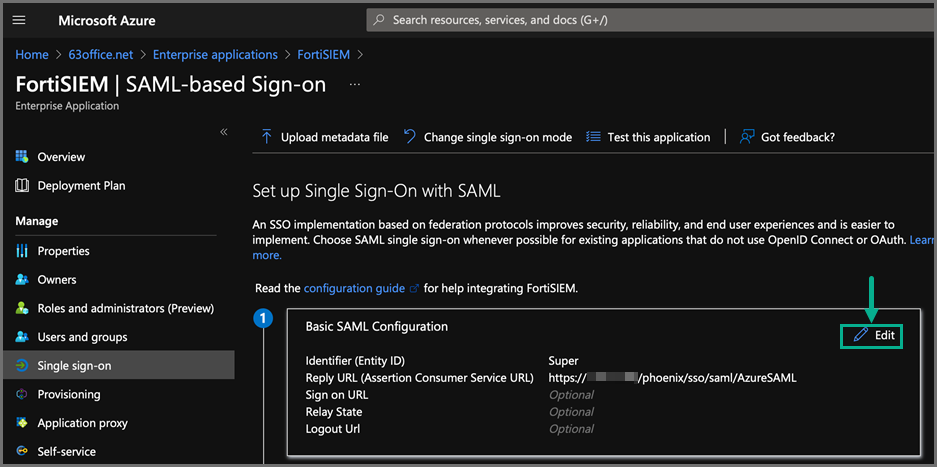937x467 pixels.
Task: Click the Home breadcrumb link
Action: tap(32, 54)
